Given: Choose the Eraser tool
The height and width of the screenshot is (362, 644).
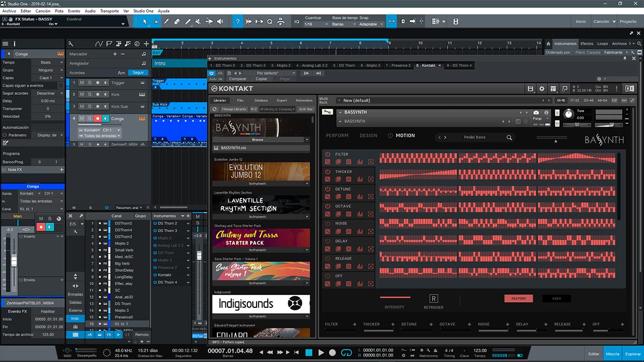Looking at the screenshot, I should (177, 21).
